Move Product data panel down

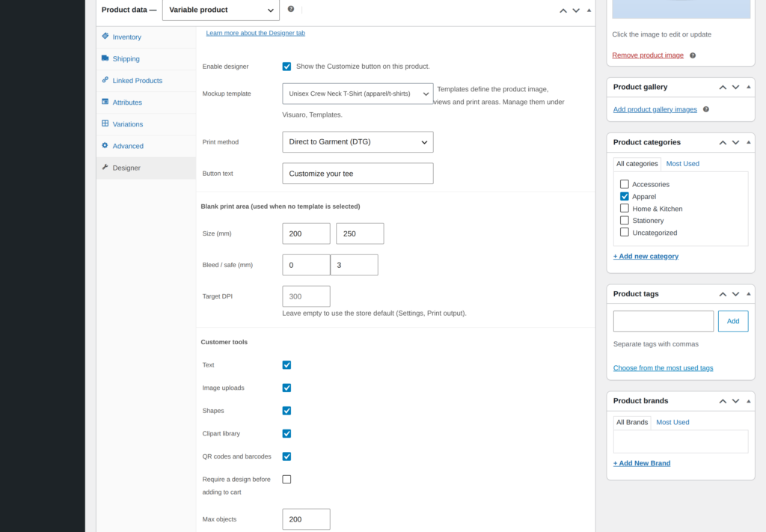(576, 10)
